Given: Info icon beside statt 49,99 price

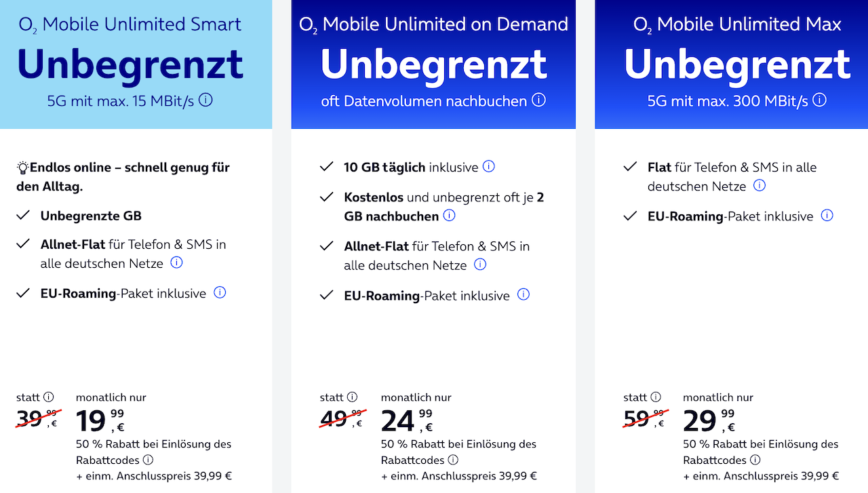Looking at the screenshot, I should coord(352,397).
